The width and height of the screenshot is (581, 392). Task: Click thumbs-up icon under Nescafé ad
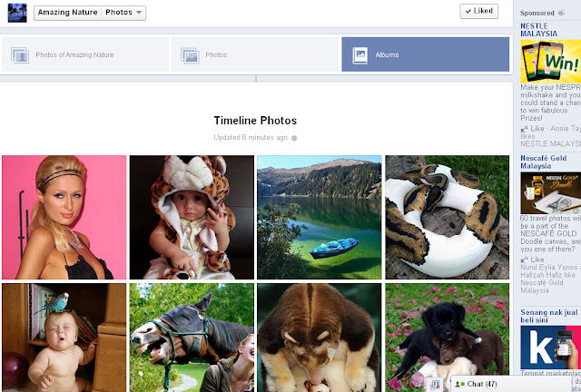pos(525,260)
